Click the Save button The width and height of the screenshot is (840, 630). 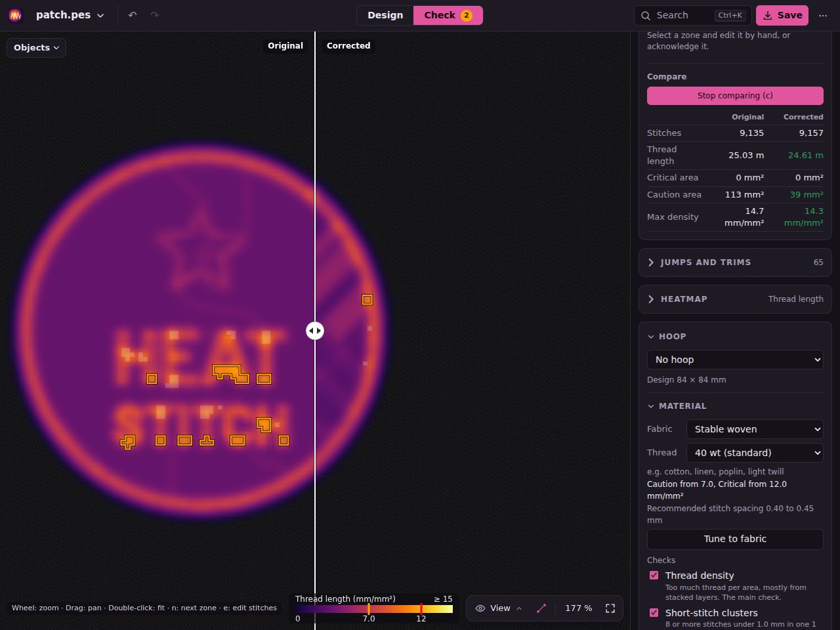pos(782,15)
